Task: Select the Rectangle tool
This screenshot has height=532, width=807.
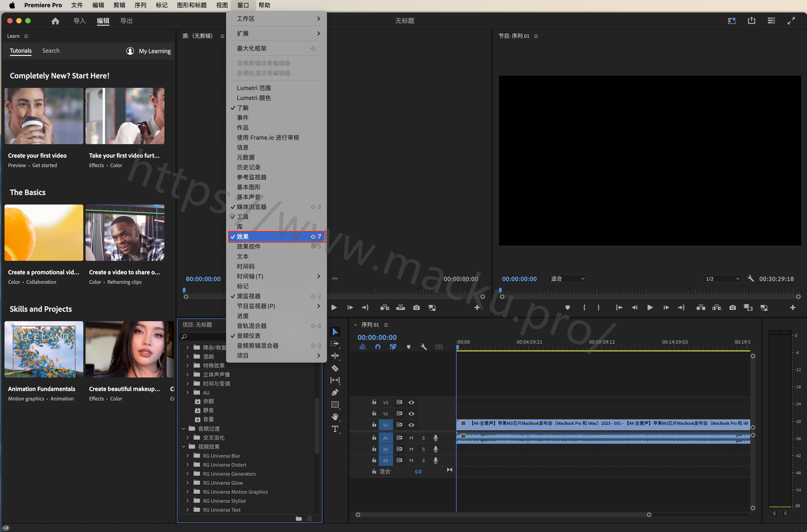Action: click(x=335, y=405)
